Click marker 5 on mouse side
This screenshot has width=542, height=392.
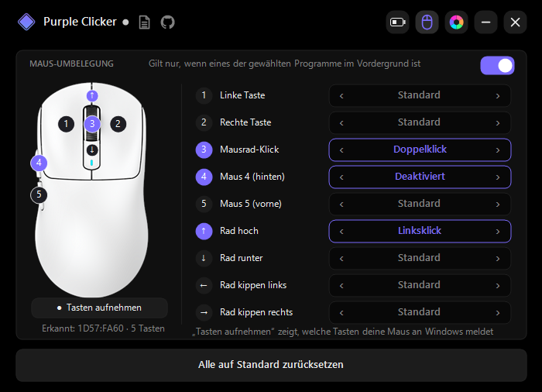pyautogui.click(x=39, y=194)
